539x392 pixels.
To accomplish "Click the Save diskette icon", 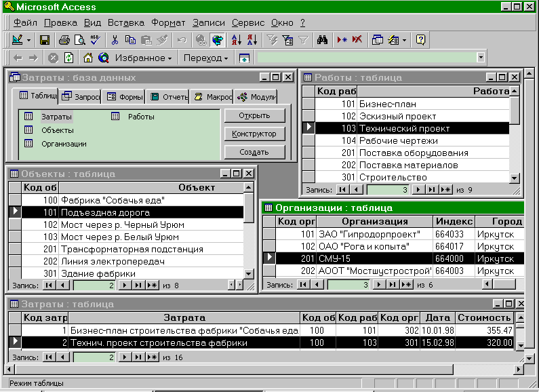I will [x=44, y=40].
